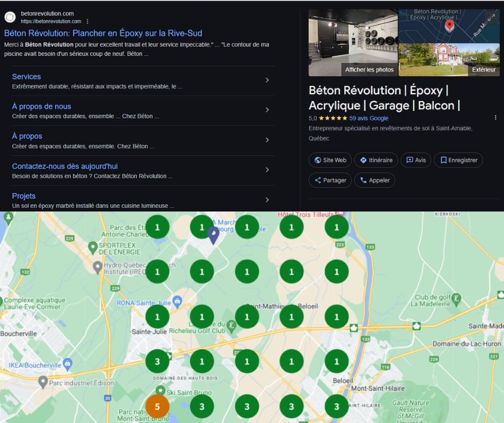This screenshot has width=504, height=423.
Task: Select marker 1 overlapping Parc des Étangs label
Action: 158,227
